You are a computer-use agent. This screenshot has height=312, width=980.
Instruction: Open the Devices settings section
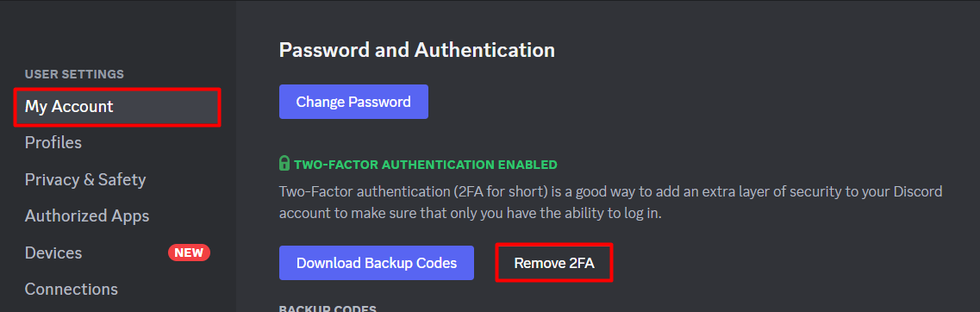tap(53, 253)
